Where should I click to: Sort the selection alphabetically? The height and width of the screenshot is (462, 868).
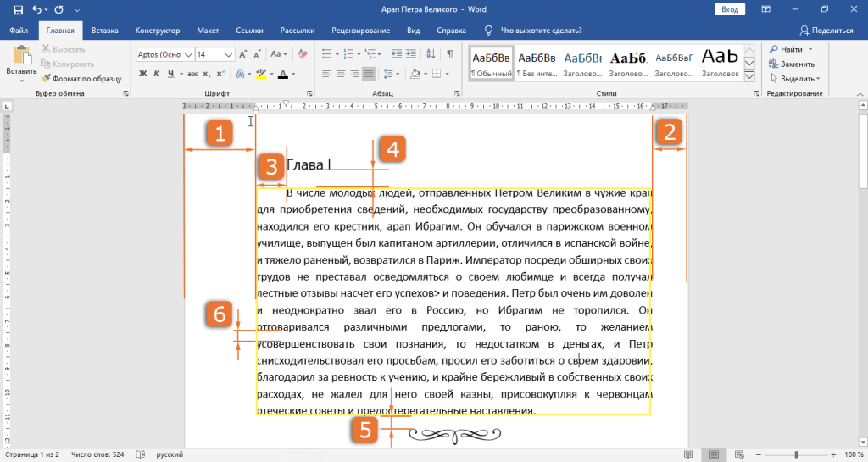click(x=431, y=54)
